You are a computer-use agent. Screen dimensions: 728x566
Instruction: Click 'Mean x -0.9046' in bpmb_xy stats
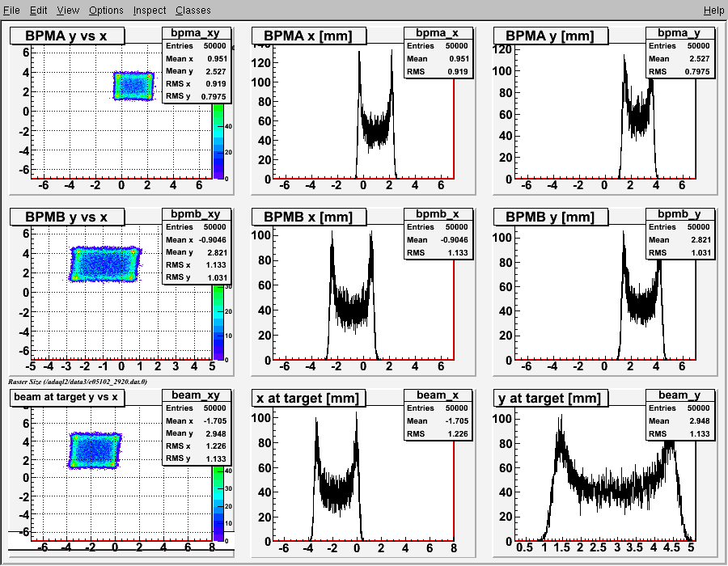pyautogui.click(x=197, y=239)
